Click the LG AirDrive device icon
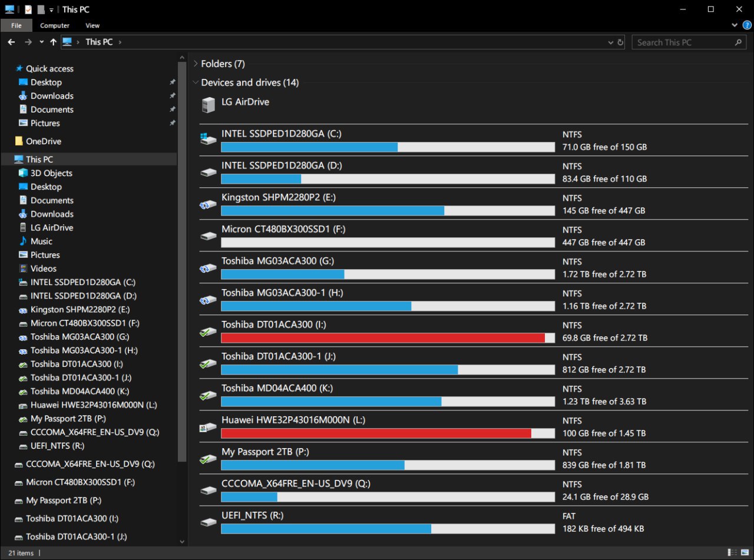This screenshot has height=560, width=754. coord(209,105)
